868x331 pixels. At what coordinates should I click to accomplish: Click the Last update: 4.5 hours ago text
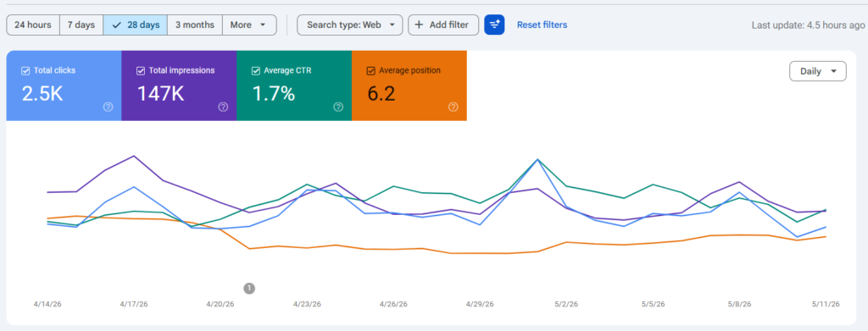pyautogui.click(x=808, y=25)
